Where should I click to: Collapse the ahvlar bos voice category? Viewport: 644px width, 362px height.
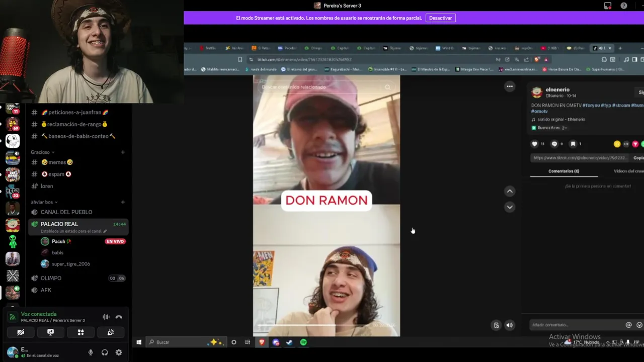click(44, 202)
